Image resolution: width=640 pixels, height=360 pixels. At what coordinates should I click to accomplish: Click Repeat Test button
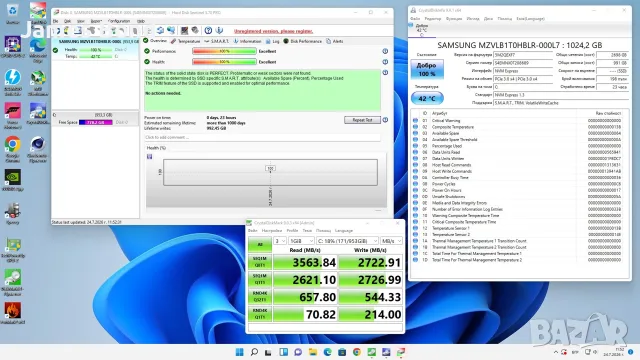click(x=362, y=120)
